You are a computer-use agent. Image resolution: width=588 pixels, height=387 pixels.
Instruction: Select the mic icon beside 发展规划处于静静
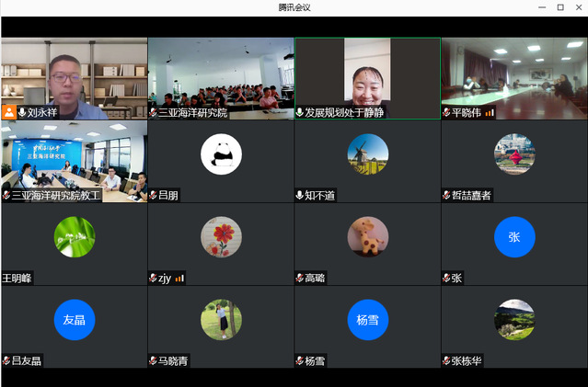tap(300, 112)
